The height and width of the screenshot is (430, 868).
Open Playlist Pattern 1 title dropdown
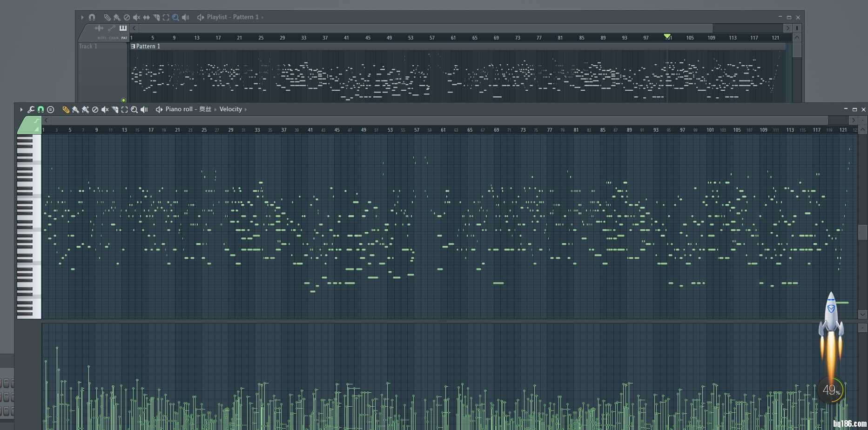tap(233, 17)
